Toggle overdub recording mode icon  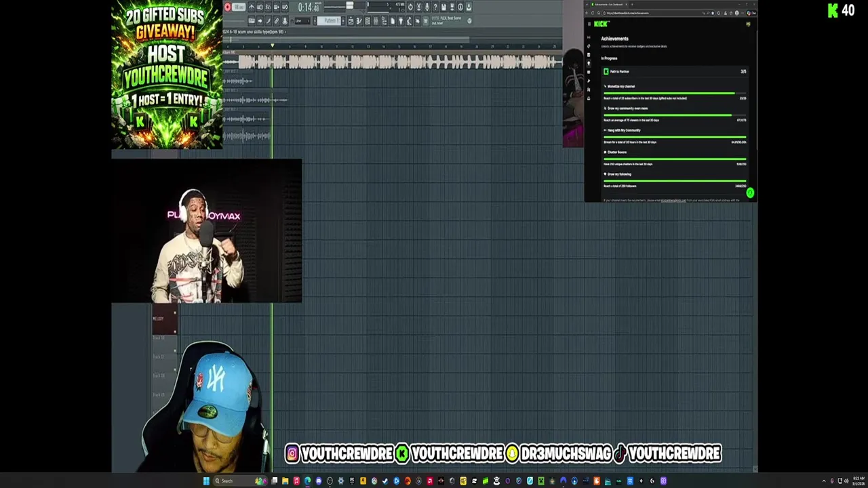[277, 7]
